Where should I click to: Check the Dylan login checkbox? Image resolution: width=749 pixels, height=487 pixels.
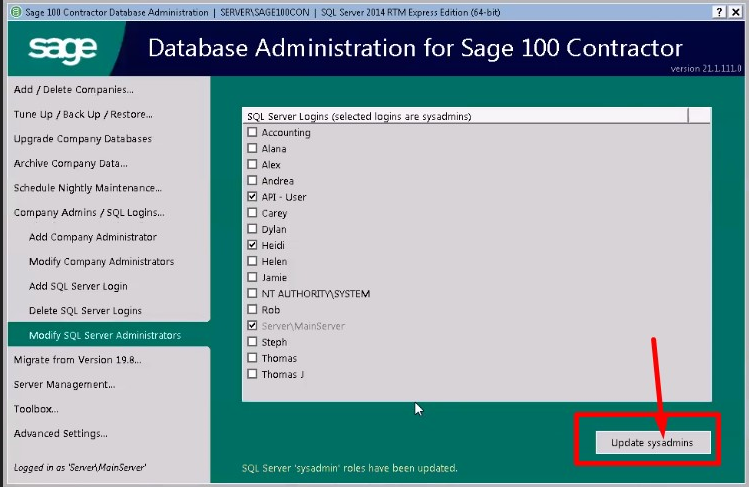252,229
